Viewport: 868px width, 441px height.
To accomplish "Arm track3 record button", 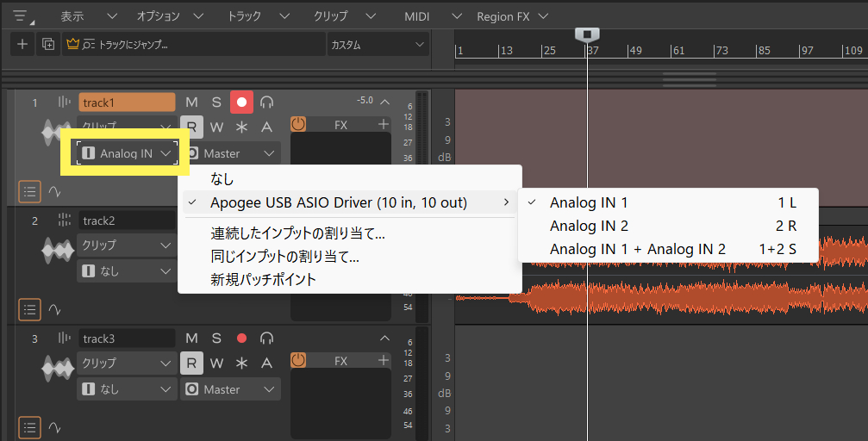I will pyautogui.click(x=241, y=339).
